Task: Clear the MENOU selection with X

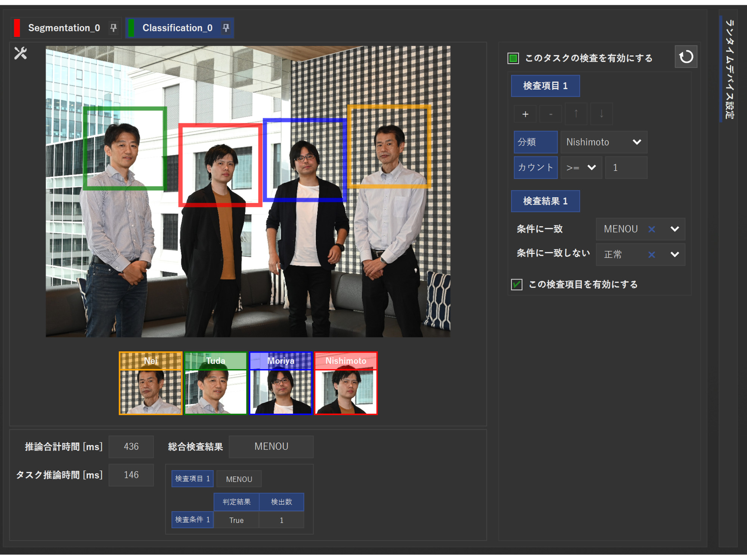Action: coord(652,229)
